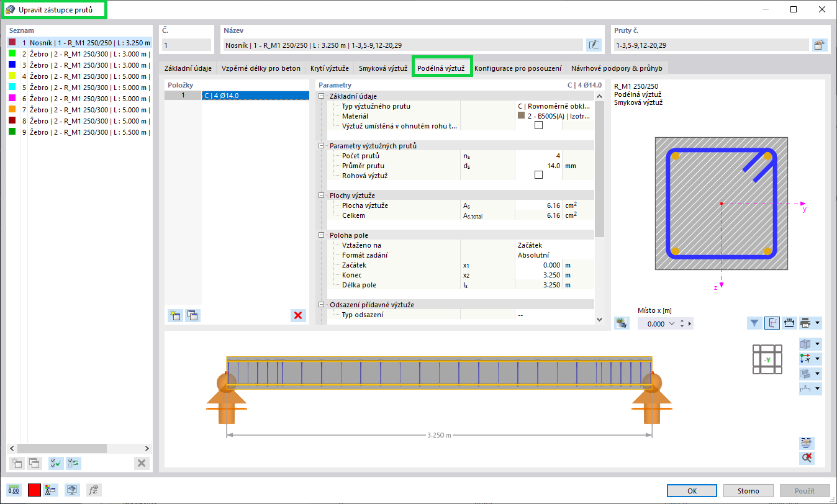837x504 pixels.
Task: Click the x dimension line icon
Action: point(805,389)
